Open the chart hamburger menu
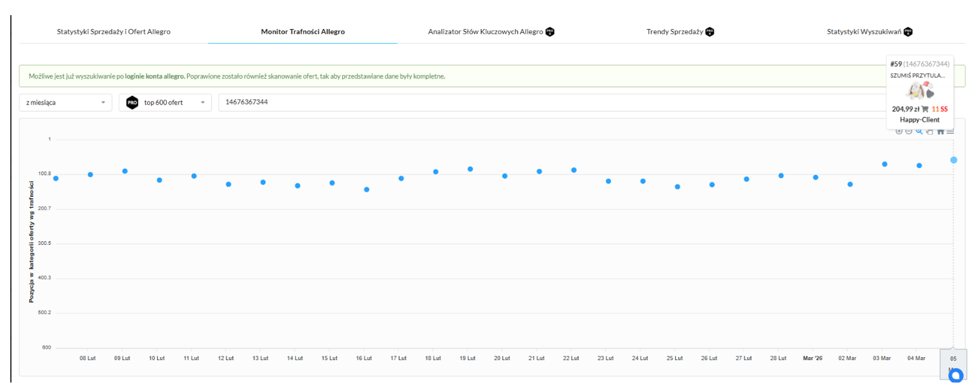The height and width of the screenshot is (391, 980). (x=950, y=131)
